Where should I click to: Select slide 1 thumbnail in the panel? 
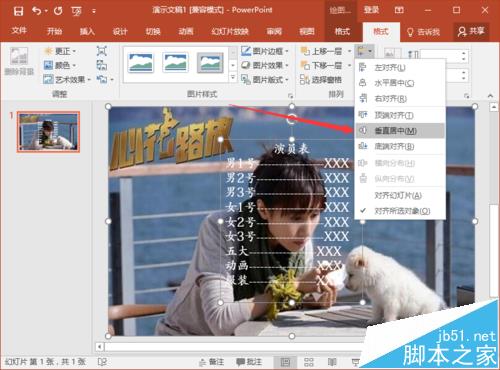48,132
